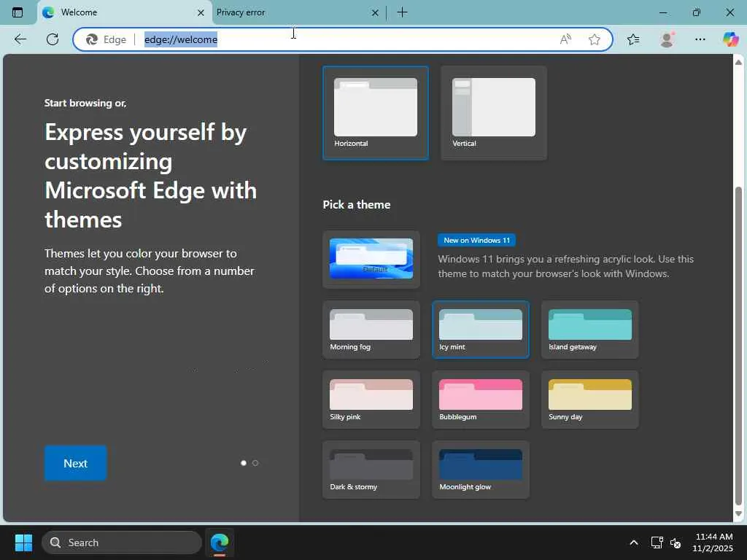Open the muted volume tray icon
Screen dimensions: 747x560
[x=675, y=542]
